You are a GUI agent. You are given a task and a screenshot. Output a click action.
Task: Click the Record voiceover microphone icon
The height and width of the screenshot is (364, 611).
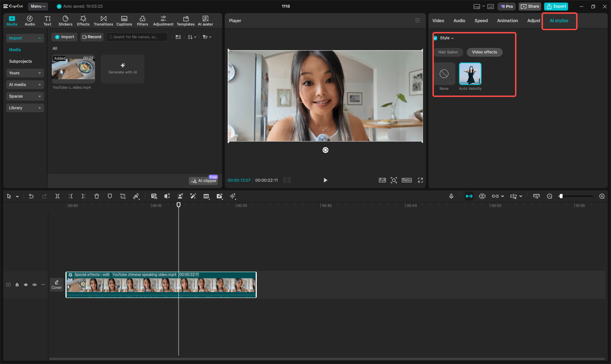coord(451,196)
